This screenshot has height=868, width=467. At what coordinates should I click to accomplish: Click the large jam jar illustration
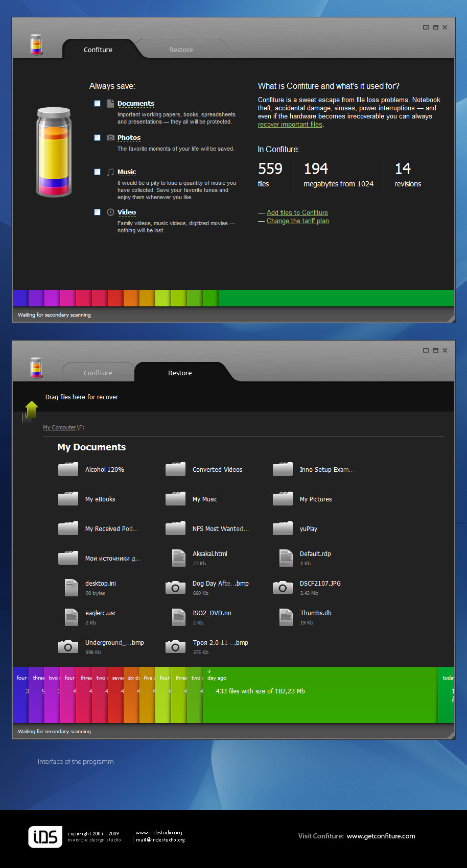pos(54,152)
